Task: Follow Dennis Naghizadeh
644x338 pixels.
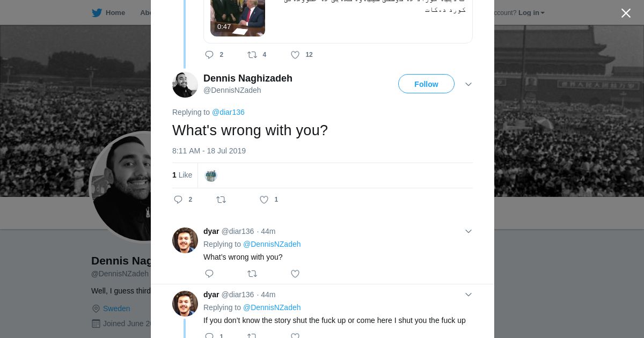Action: (426, 84)
